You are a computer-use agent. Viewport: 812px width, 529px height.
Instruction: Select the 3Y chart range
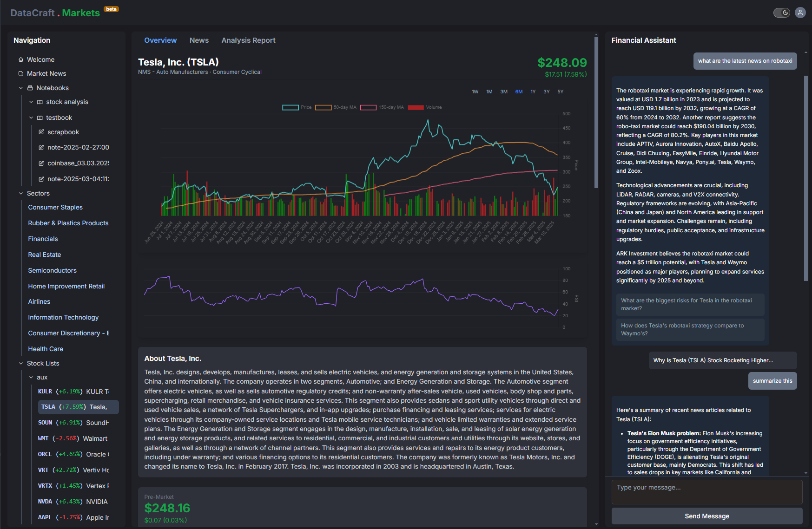click(x=547, y=91)
